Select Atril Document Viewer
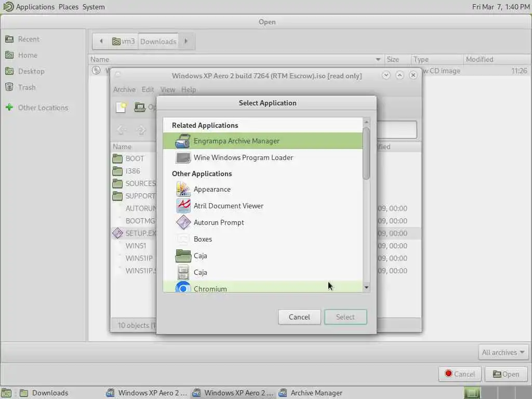 (x=262, y=206)
